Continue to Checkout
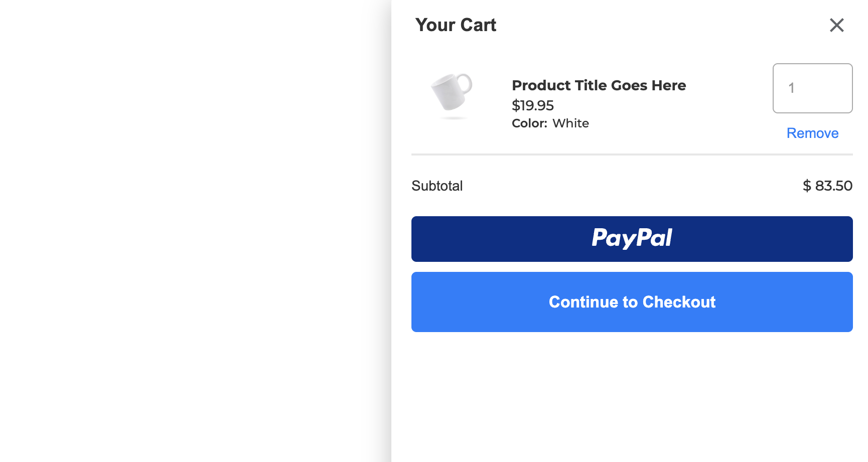Viewport: 868px width, 462px height. 632,302
